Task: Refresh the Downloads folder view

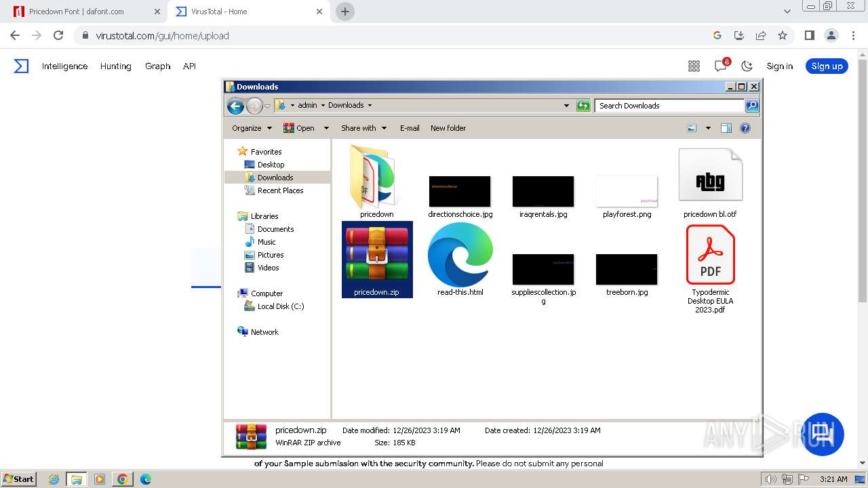Action: tap(583, 105)
